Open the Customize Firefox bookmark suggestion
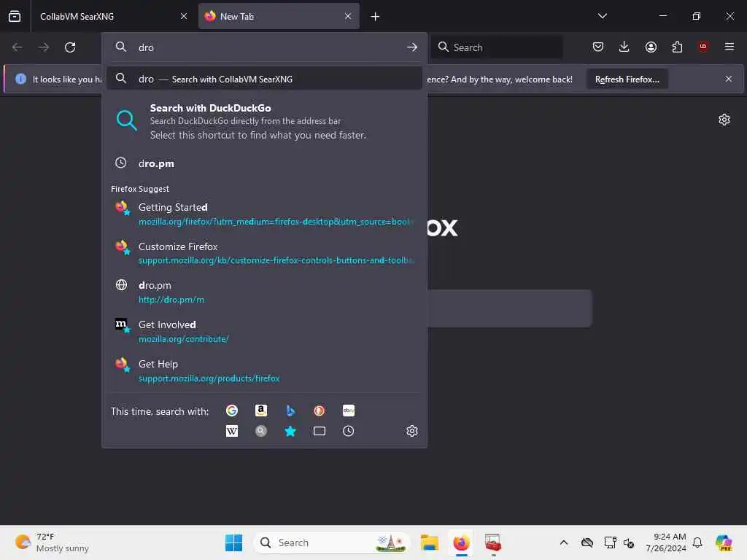Screen dimensions: 747x560 264,253
